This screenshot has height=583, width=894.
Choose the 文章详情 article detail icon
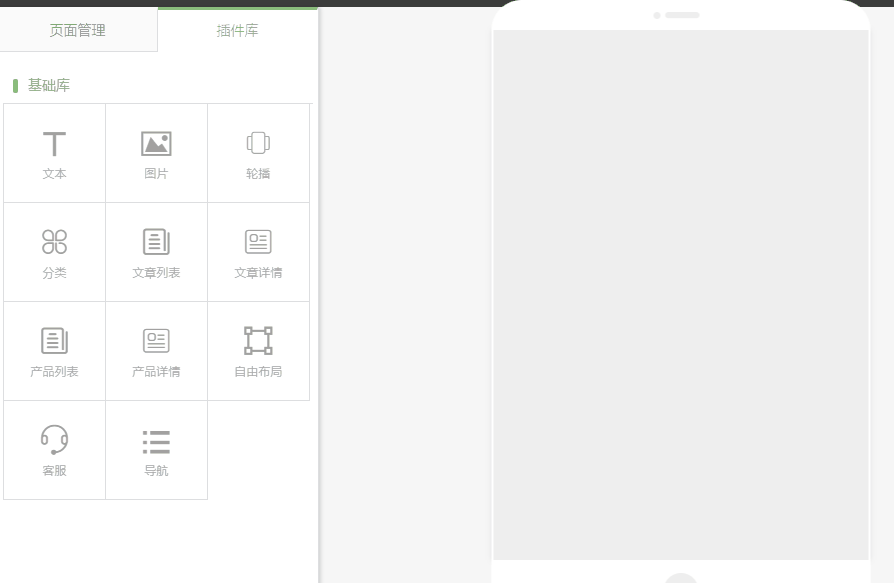(x=258, y=242)
